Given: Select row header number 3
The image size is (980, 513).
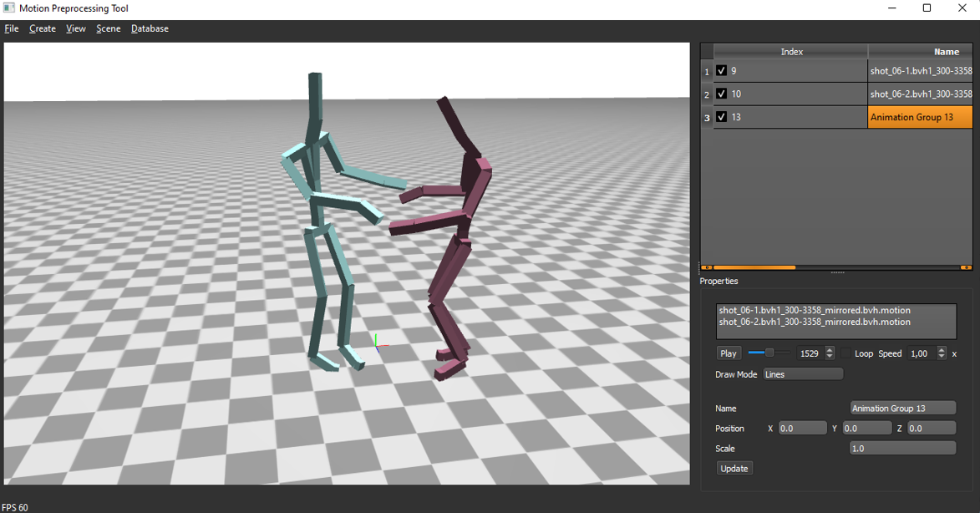Looking at the screenshot, I should [x=707, y=118].
